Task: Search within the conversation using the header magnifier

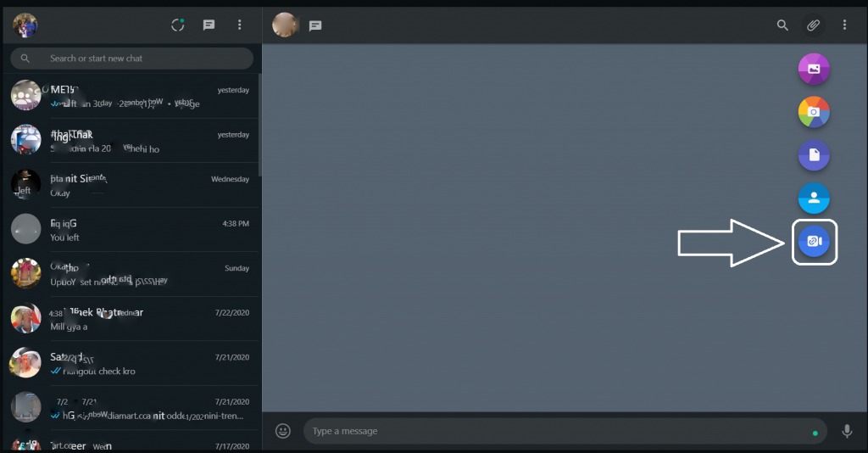Action: point(782,25)
